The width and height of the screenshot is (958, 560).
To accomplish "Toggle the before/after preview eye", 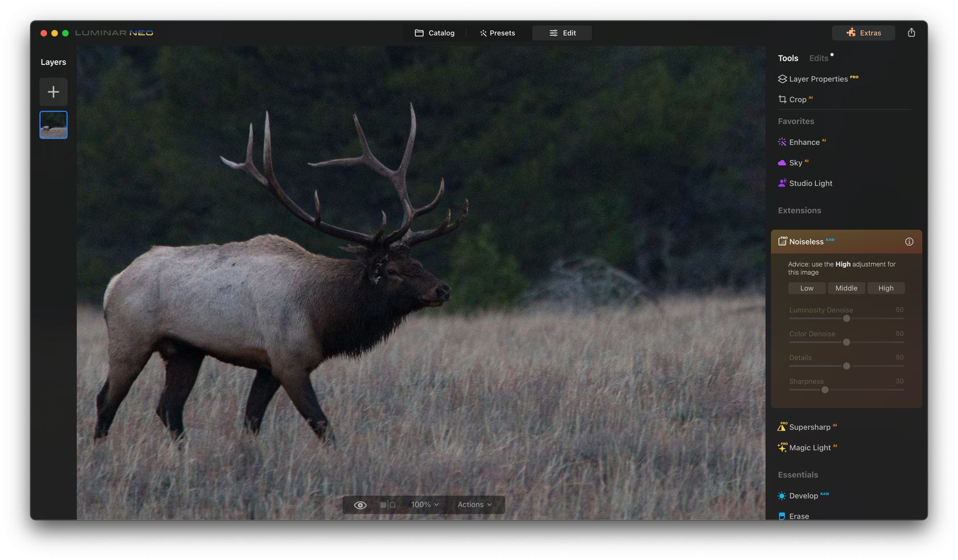I will pos(360,505).
